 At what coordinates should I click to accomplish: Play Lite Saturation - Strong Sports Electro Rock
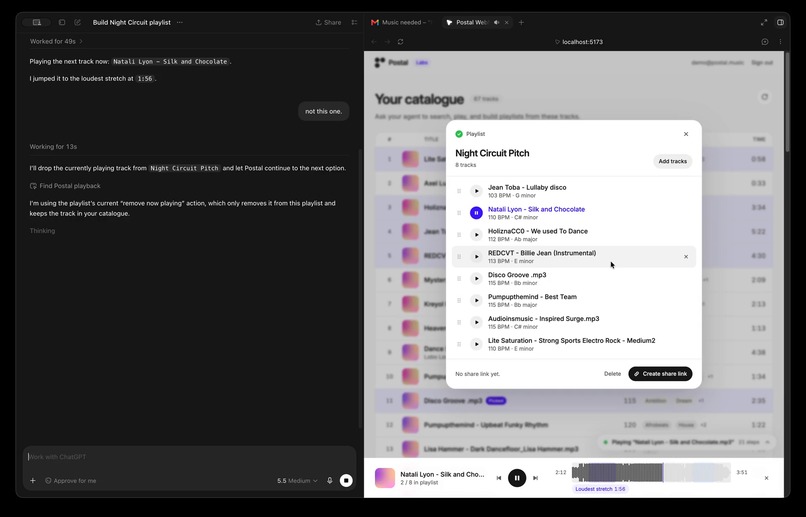click(x=477, y=344)
